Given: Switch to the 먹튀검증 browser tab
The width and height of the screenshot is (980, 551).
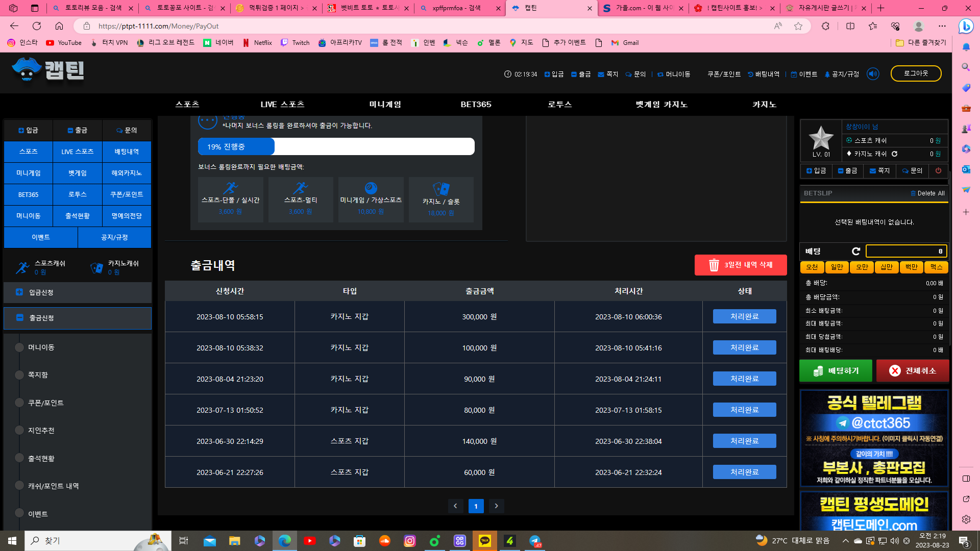Looking at the screenshot, I should pos(276,8).
